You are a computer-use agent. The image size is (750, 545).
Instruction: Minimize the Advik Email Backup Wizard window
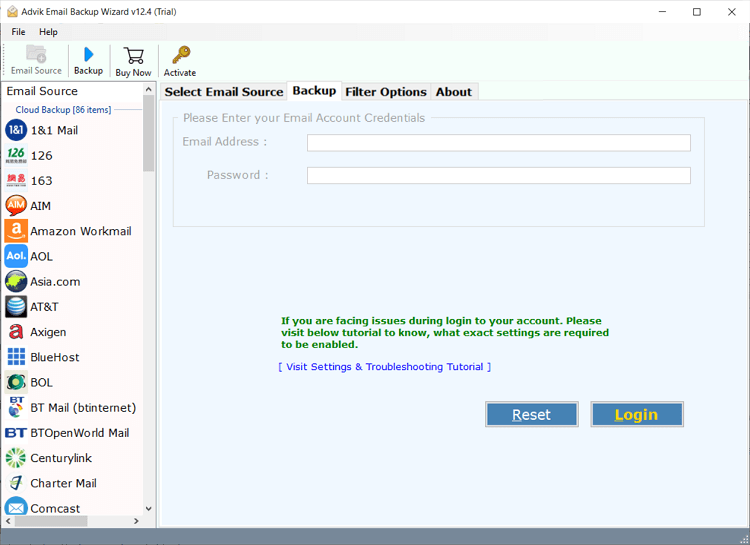(662, 11)
